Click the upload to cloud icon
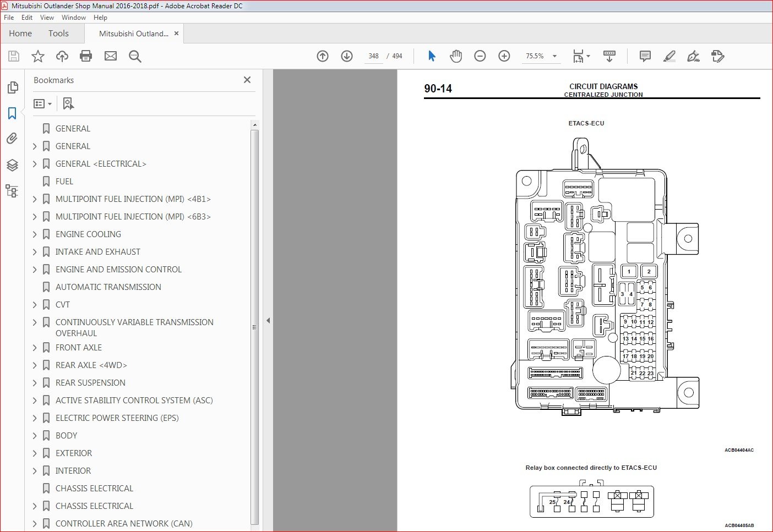773x532 pixels. 62,56
